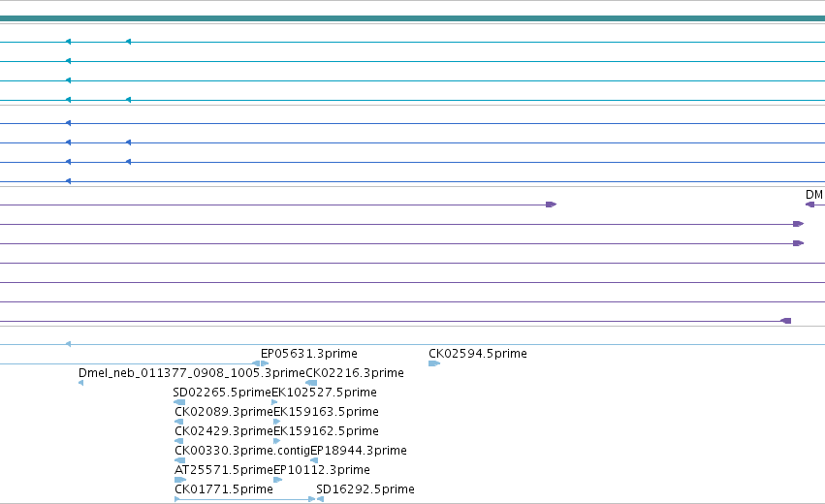Pick the left-pointing block under SD02265.5prime

click(x=179, y=402)
